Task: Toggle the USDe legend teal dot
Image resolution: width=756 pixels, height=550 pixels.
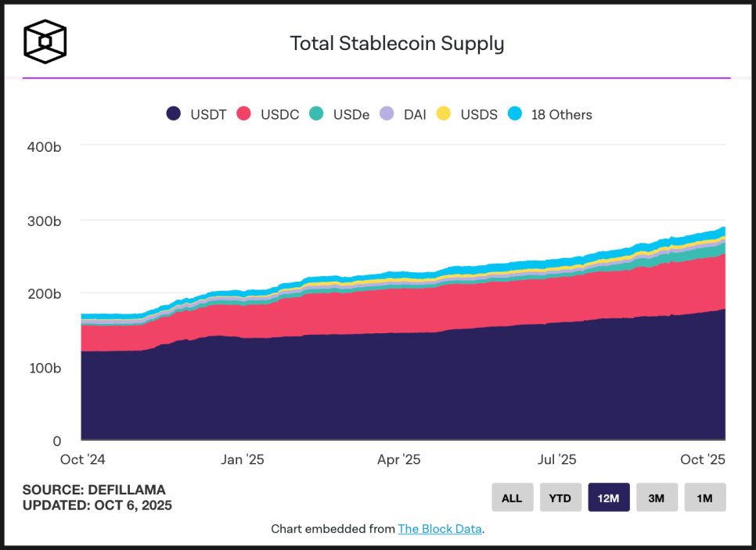Action: click(x=316, y=114)
